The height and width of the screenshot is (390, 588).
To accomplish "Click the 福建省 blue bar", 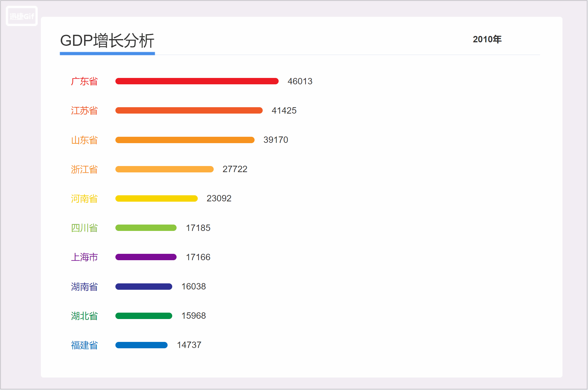I will tap(141, 345).
